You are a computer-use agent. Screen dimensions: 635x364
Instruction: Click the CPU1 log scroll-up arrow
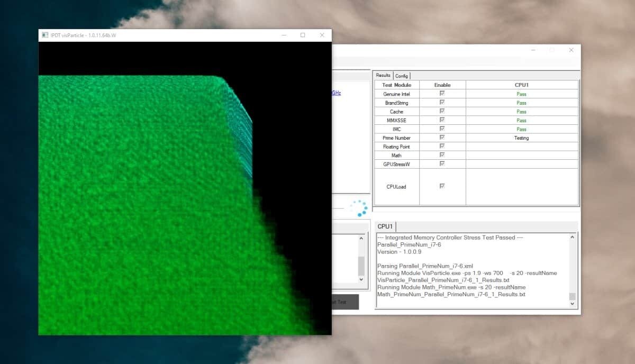click(573, 238)
